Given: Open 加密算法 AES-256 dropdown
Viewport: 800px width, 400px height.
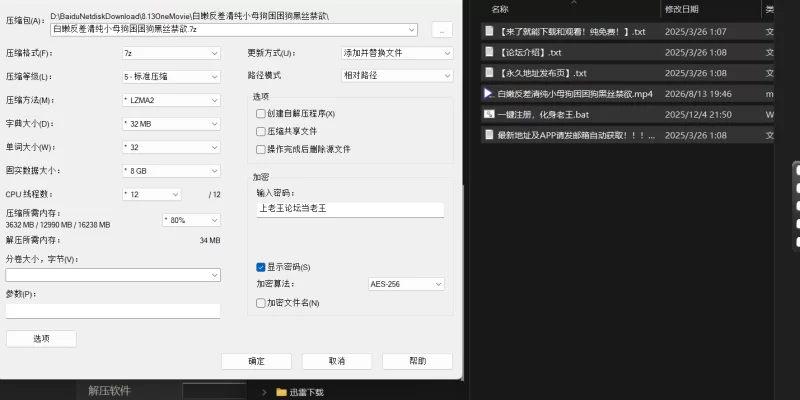Looking at the screenshot, I should (x=406, y=284).
